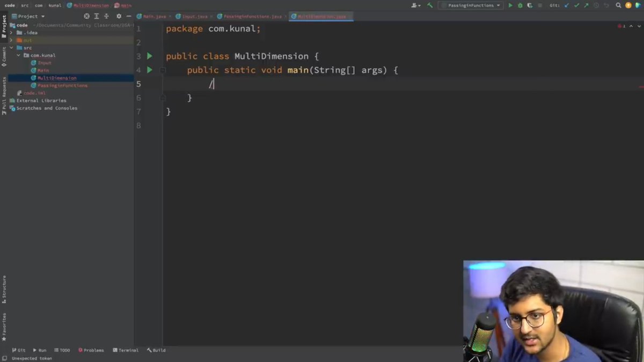Run main method gutter arrow line 4
Screen dimensions: 644x362
[150, 70]
